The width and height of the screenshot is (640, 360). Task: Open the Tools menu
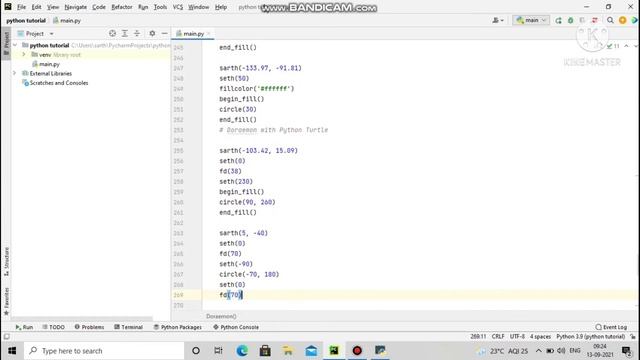(160, 7)
